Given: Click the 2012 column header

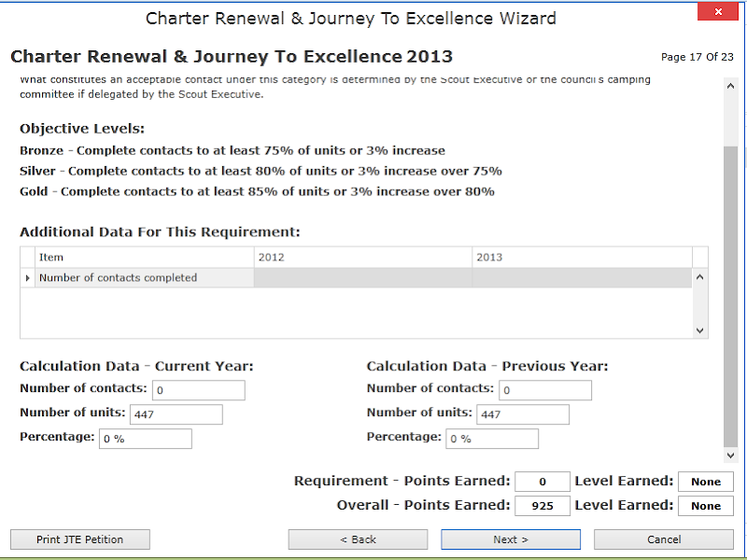Looking at the screenshot, I should [x=363, y=258].
